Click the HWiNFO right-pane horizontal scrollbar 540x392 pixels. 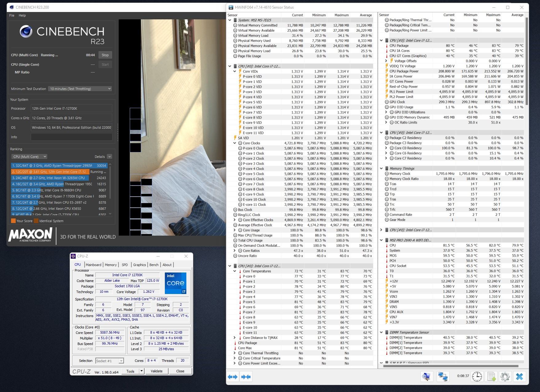[451, 366]
